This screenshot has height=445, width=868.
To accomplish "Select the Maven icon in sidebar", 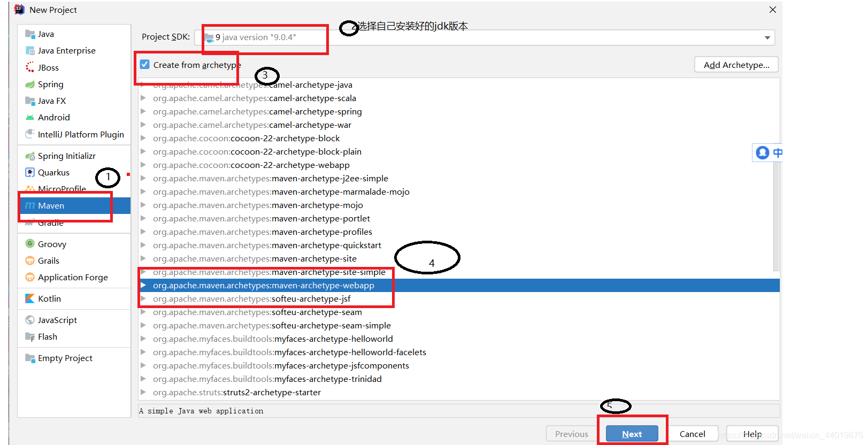I will pos(30,205).
